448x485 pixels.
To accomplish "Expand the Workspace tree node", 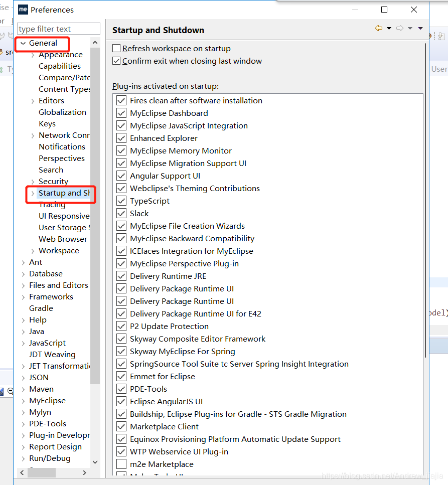I will [33, 251].
